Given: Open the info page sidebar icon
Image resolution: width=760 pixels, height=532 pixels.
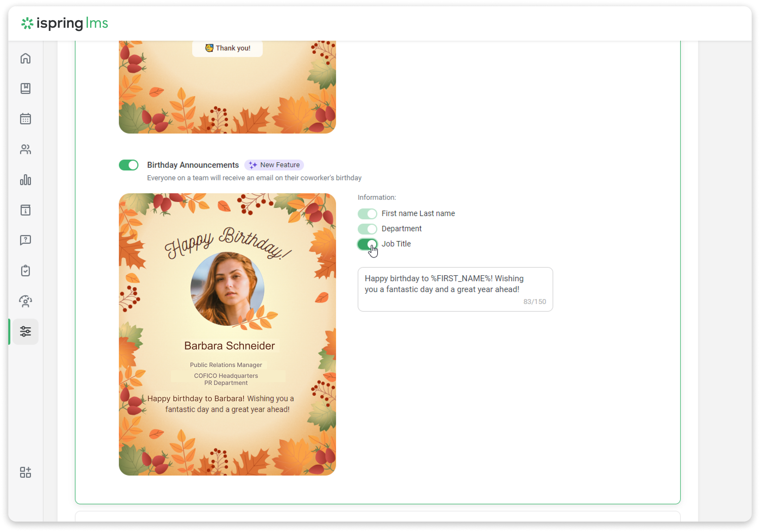Looking at the screenshot, I should click(x=26, y=210).
